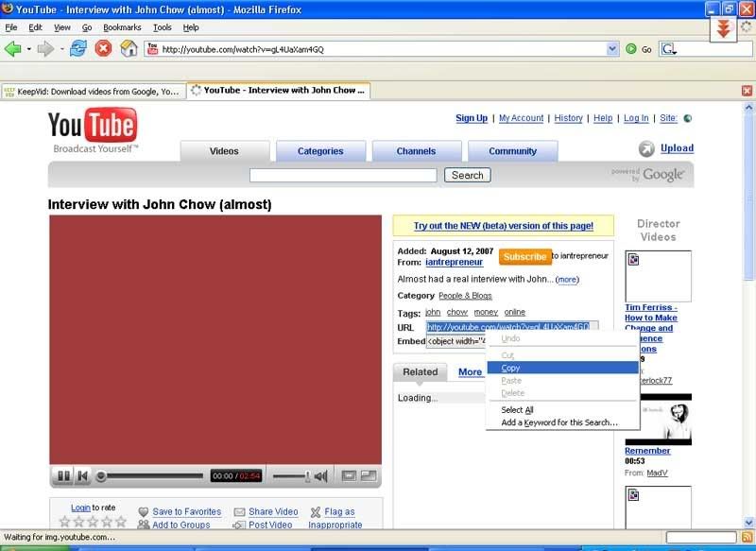This screenshot has height=551, width=756.
Task: Open the History link
Action: tap(568, 118)
